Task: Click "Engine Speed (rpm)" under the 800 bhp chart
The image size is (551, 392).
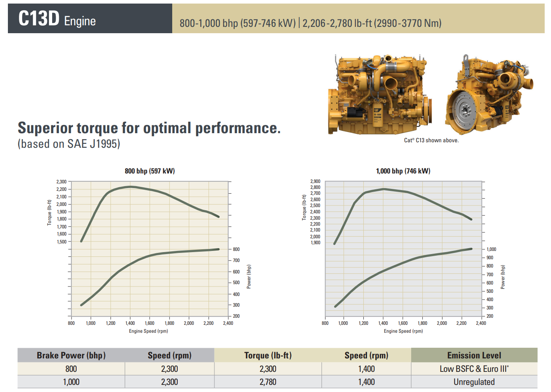Action: [149, 331]
